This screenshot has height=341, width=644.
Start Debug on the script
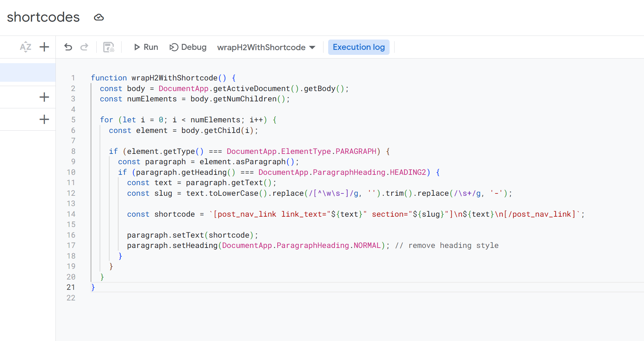click(188, 47)
